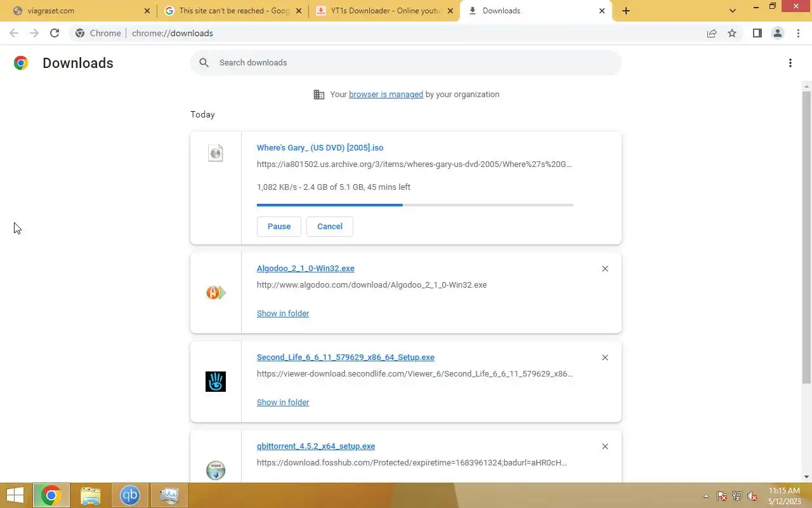
Task: Click the muted volume tray icon
Action: point(752,497)
